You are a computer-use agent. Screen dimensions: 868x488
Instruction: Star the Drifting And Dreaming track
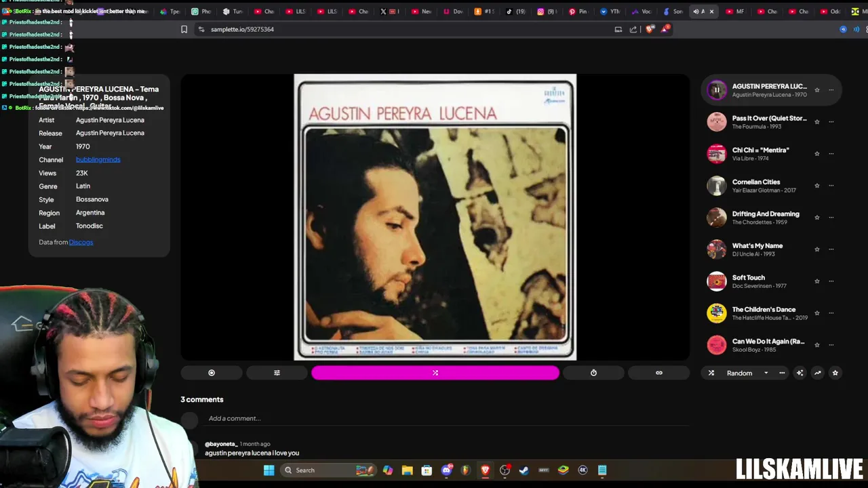[x=816, y=218]
